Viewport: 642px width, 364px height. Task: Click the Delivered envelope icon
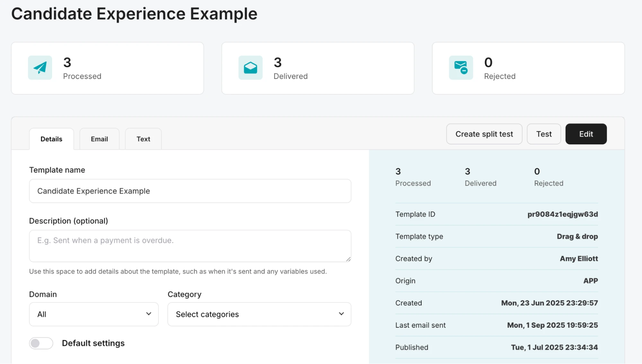pos(250,68)
